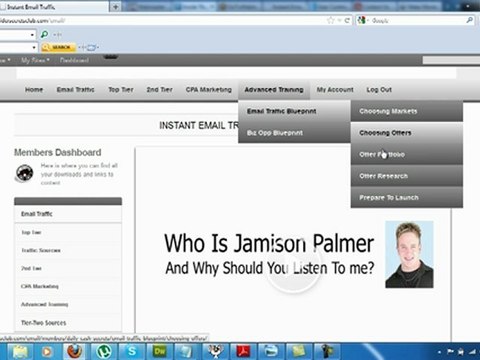Screen dimensions: 480x360
Task: Switch to Firefox in the taskbar
Action: [x=75, y=351]
